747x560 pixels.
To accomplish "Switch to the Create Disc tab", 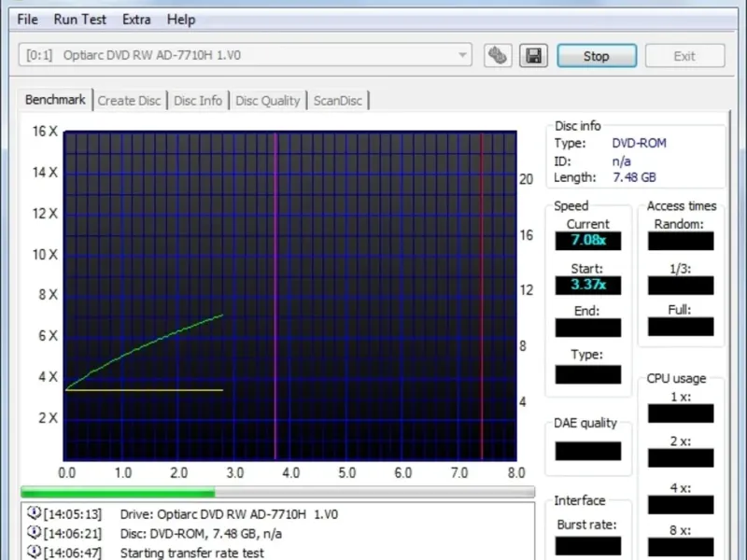I will click(129, 101).
